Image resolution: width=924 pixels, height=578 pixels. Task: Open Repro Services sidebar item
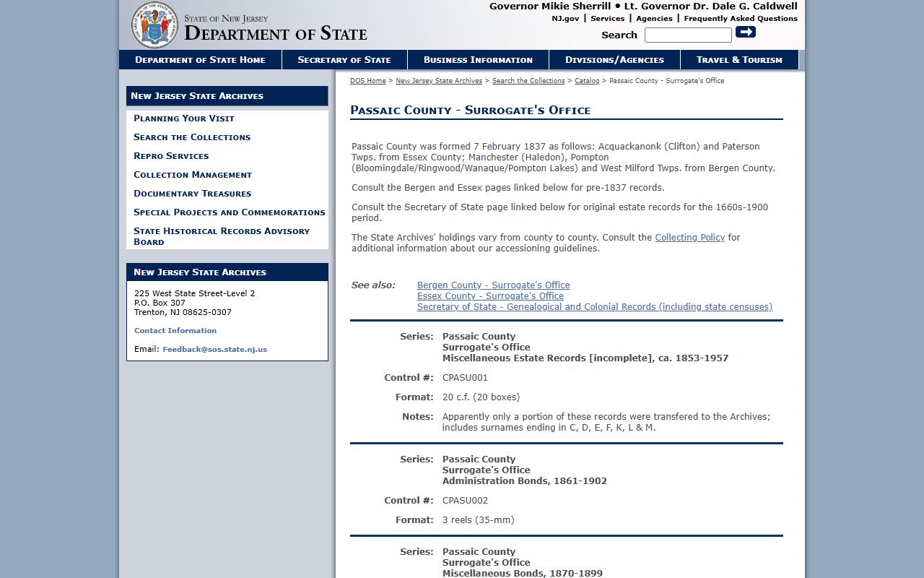171,156
